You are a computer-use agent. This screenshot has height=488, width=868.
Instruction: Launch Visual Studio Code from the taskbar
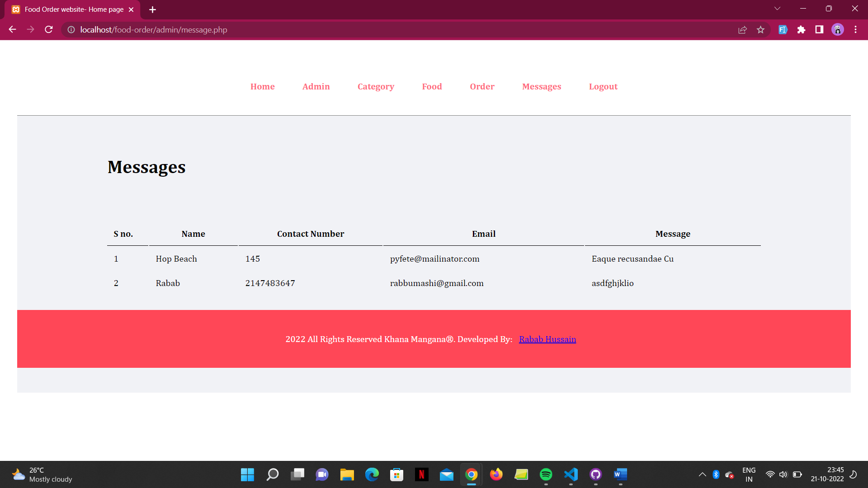click(571, 475)
